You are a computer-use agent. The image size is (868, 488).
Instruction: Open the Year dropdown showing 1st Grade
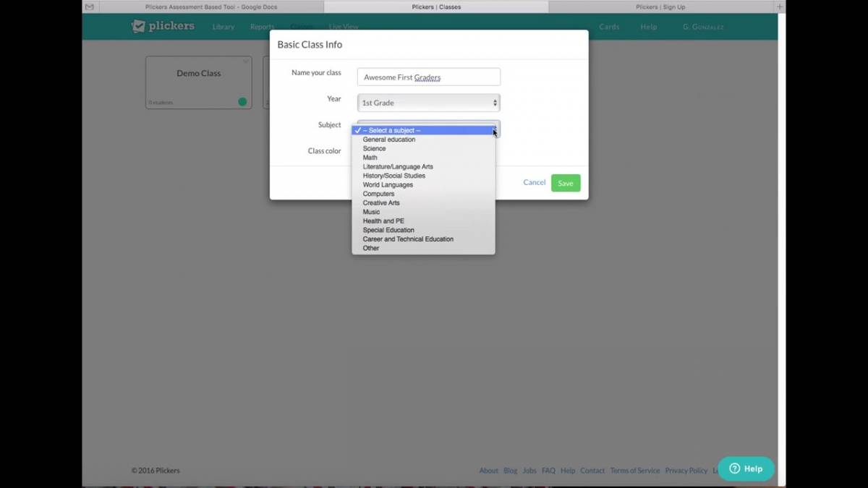[x=429, y=103]
